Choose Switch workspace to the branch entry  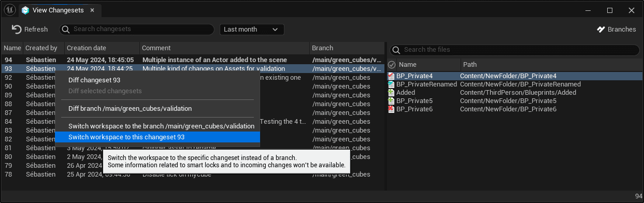tap(158, 126)
